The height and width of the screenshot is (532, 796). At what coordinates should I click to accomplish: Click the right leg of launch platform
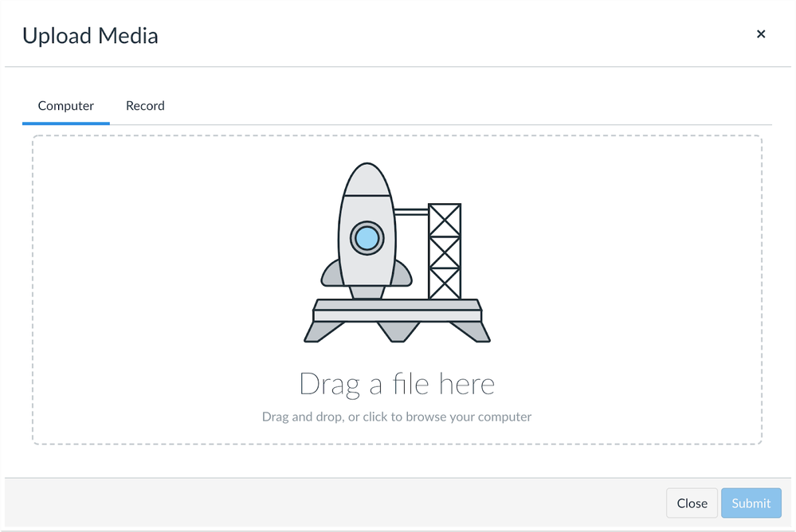point(470,332)
